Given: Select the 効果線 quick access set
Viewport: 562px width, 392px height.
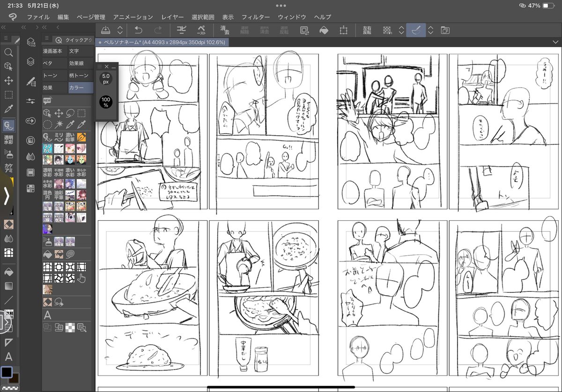Looking at the screenshot, I should [81, 63].
